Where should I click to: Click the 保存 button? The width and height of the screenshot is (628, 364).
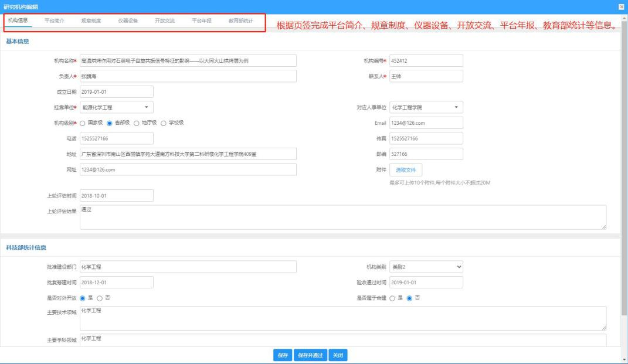(x=283, y=355)
